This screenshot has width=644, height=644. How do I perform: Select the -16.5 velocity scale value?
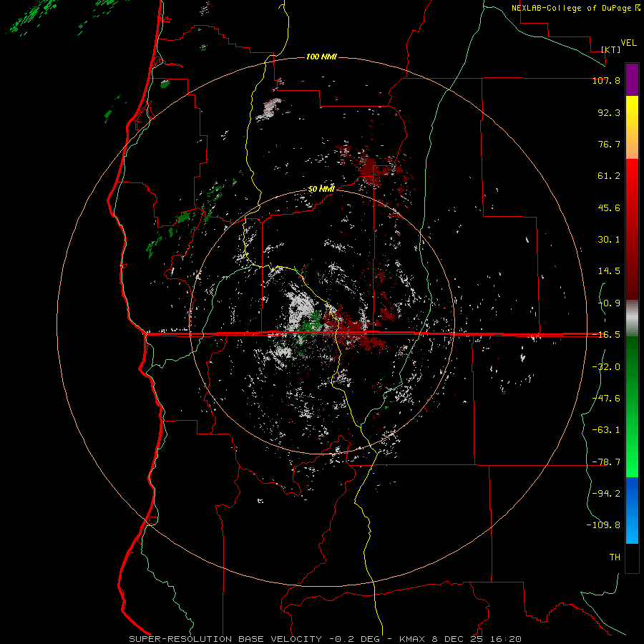click(x=606, y=335)
